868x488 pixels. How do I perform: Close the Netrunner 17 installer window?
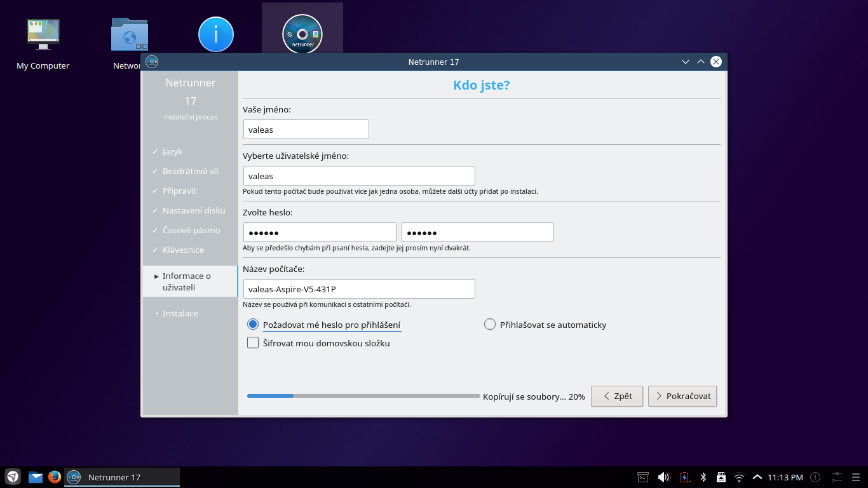tap(716, 62)
